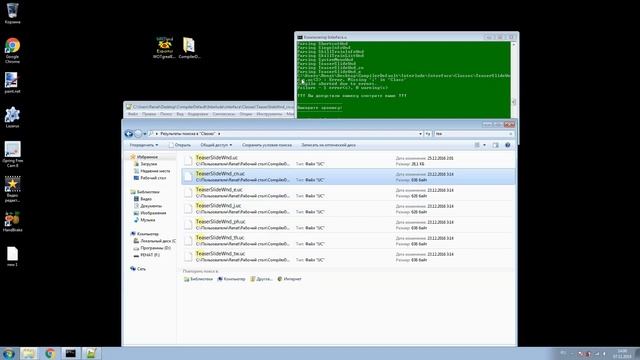Launch Google Chrome from the desktop
Image resolution: width=640 pixels, height=360 pixels.
pos(12,50)
